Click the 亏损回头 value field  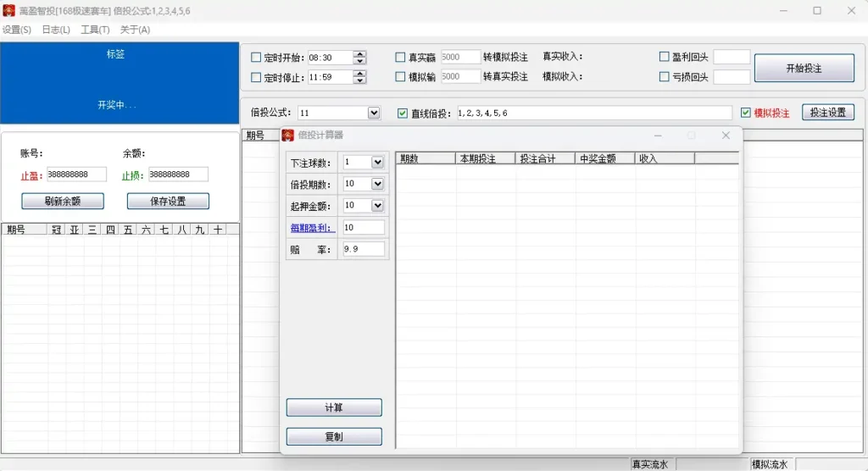click(732, 77)
